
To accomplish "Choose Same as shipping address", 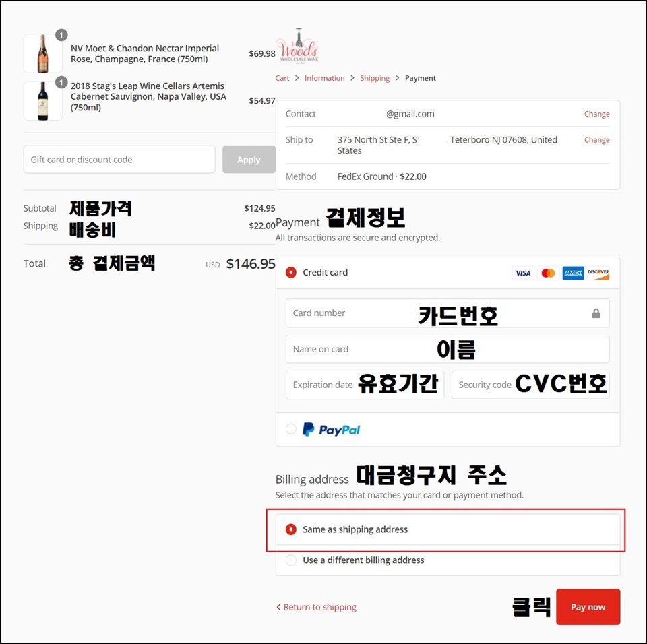I will pyautogui.click(x=291, y=529).
